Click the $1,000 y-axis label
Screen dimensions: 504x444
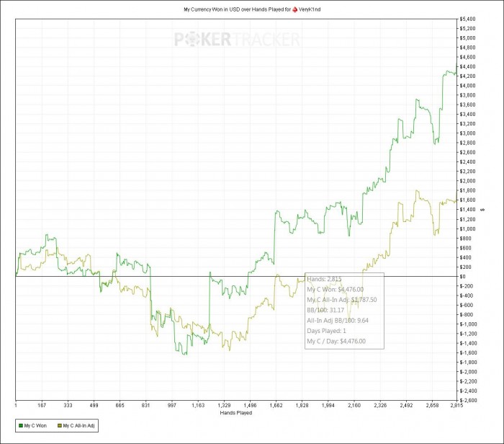pyautogui.click(x=468, y=228)
